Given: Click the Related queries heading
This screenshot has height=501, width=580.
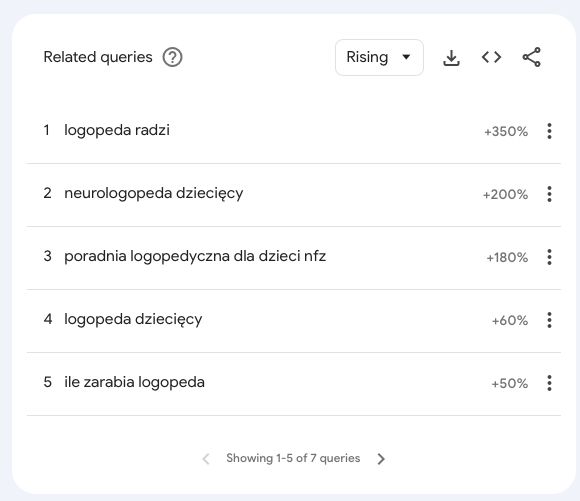Looking at the screenshot, I should point(98,57).
